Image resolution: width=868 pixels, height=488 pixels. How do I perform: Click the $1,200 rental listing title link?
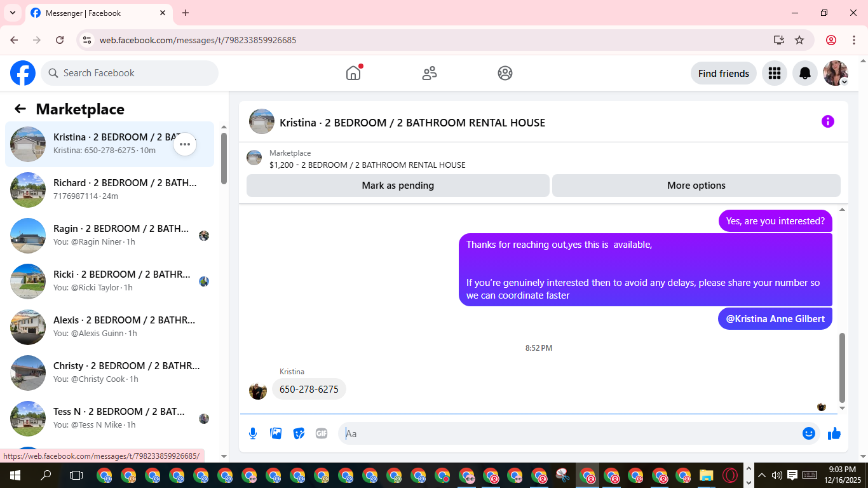[x=367, y=165]
